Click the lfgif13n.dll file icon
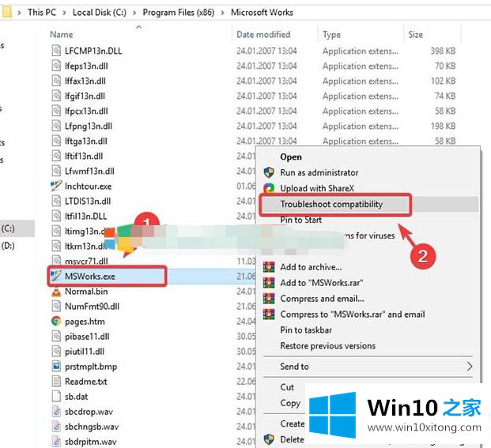491x448 pixels. 56,96
